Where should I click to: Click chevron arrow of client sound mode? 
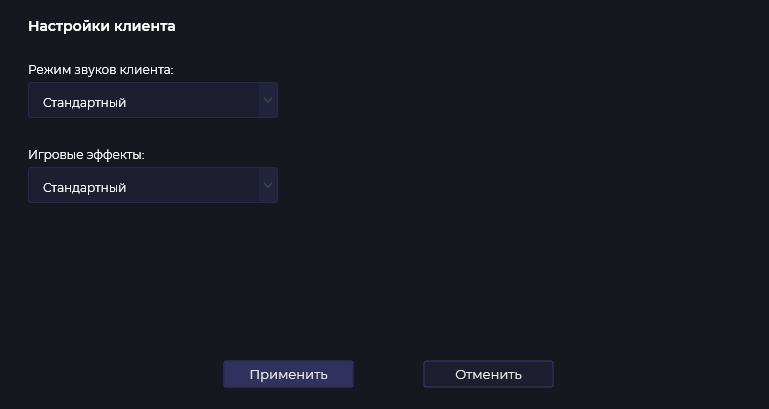(266, 101)
